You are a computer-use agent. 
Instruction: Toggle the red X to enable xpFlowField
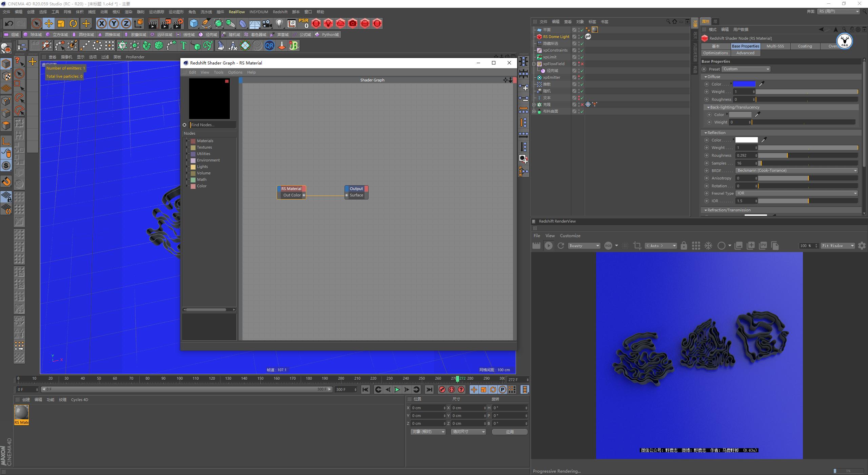pos(582,64)
